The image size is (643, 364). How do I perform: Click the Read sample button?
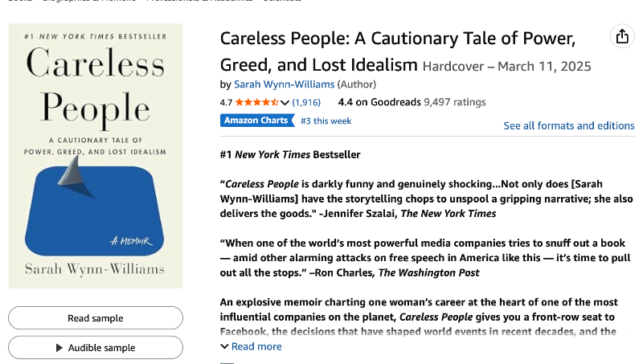[x=96, y=317]
